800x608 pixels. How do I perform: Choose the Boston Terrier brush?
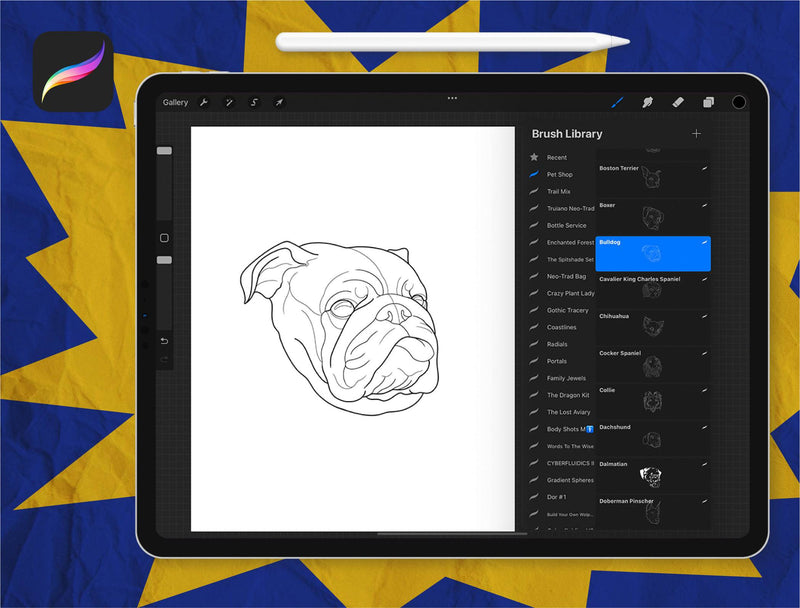pyautogui.click(x=653, y=180)
